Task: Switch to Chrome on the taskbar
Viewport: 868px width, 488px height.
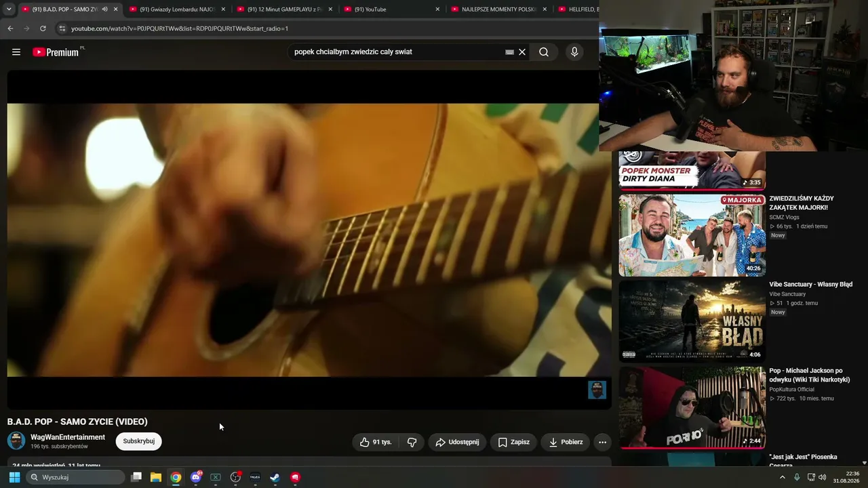Action: [x=176, y=477]
